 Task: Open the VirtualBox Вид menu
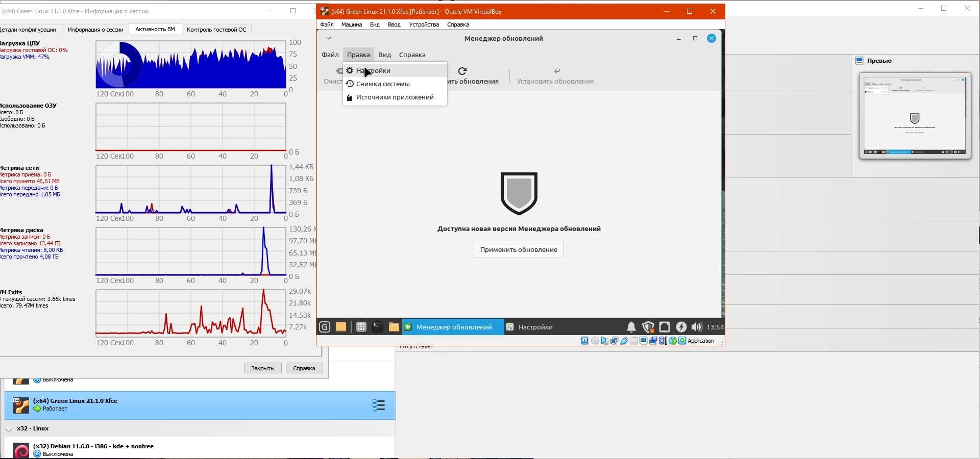[375, 24]
